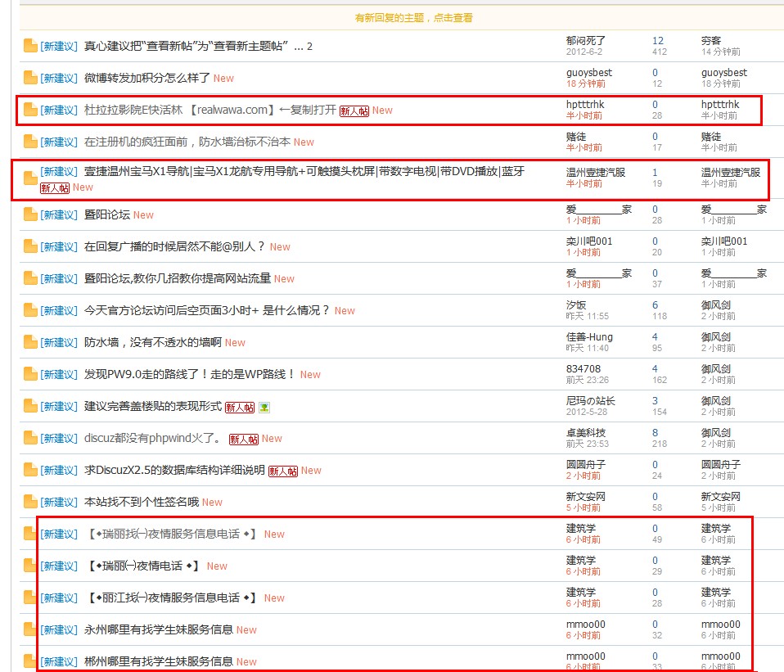The width and height of the screenshot is (784, 672).
Task: Click New marker beside 暨阳论坛 thread title
Action: [143, 215]
